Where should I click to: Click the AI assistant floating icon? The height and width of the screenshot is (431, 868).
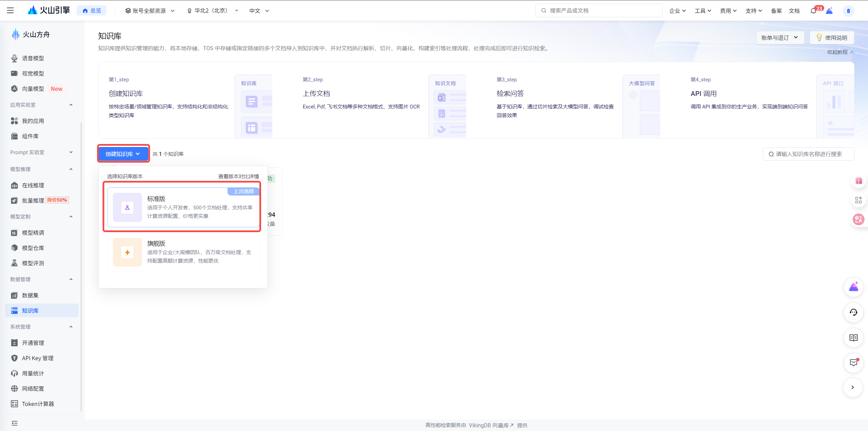(x=853, y=287)
